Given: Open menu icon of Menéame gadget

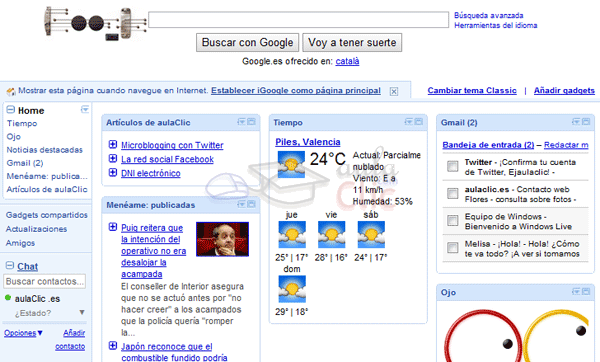Looking at the screenshot, I should point(241,204).
